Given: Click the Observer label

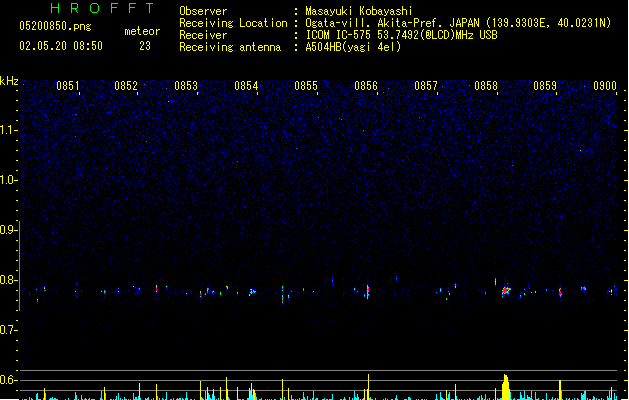Looking at the screenshot, I should coord(203,11).
